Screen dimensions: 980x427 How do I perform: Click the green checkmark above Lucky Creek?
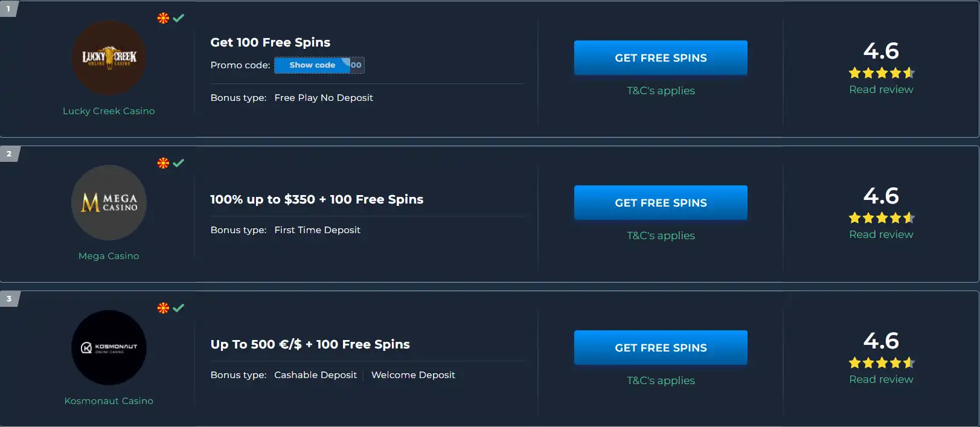(x=179, y=18)
